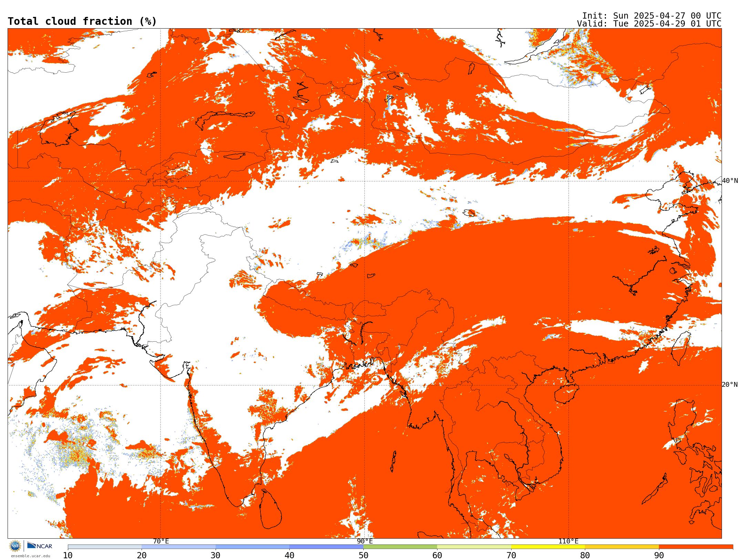Click the "20°N" latitude label
Image resolution: width=744 pixels, height=560 pixels.
(730, 385)
